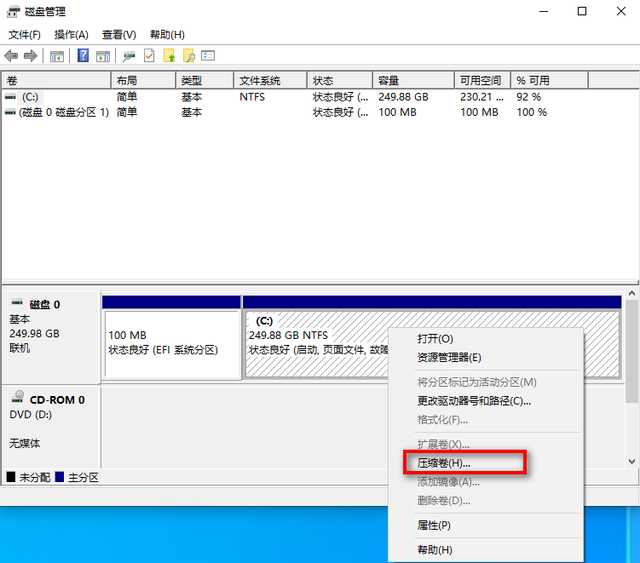Click greyed 添加镜像(A)... menu entry
Screen dimensions: 640x563
[486, 482]
